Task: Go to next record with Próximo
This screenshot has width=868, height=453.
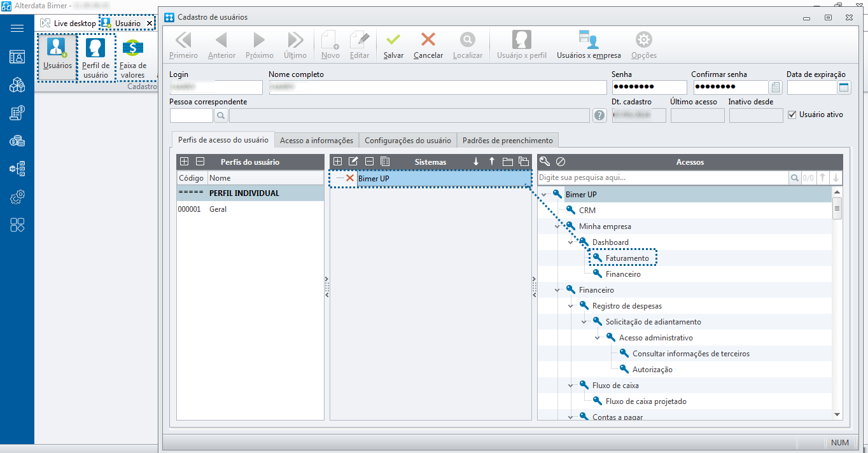Action: pyautogui.click(x=259, y=46)
